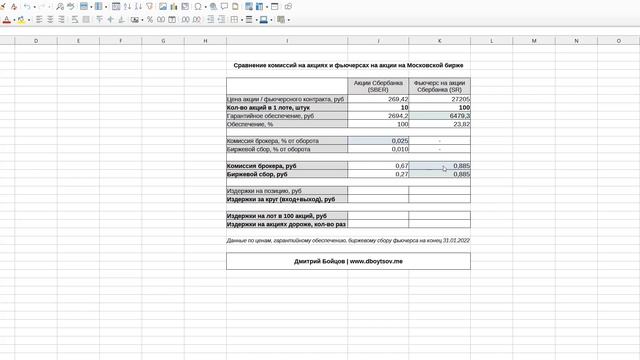
Task: Select futures price cell 27205
Action: click(x=440, y=99)
